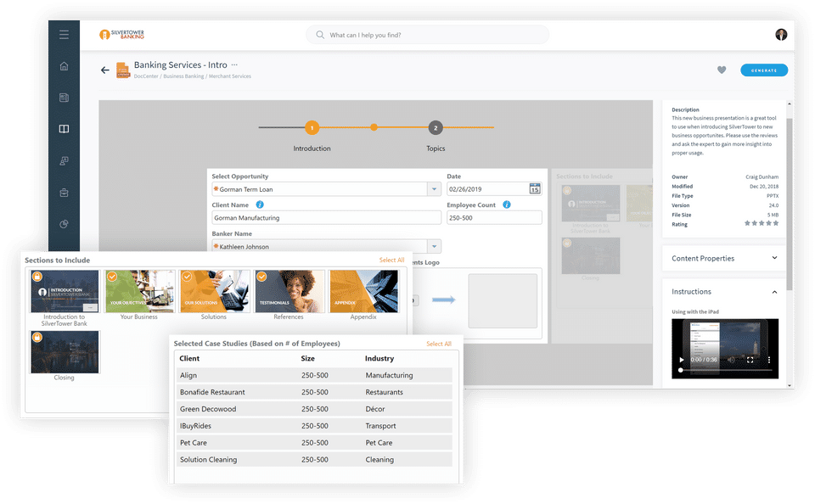Viewport: 815px width, 504px height.
Task: Click the blue arrow beside the logo box
Action: [443, 300]
